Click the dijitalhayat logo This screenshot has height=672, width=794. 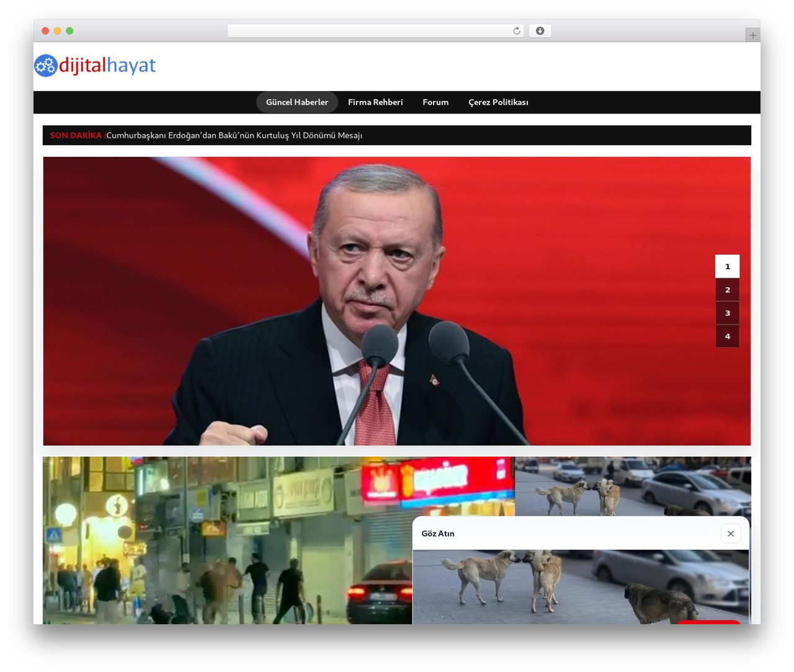95,65
